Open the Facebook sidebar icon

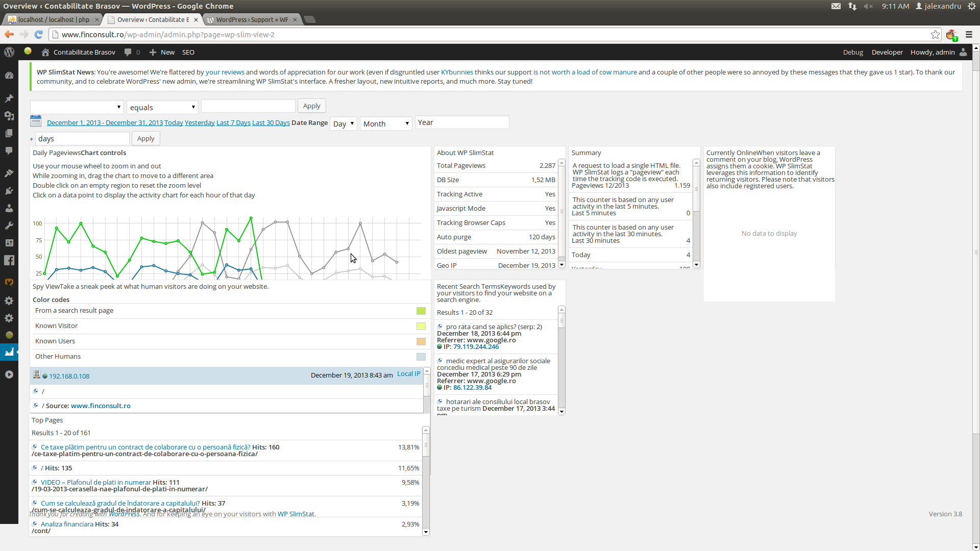9,260
